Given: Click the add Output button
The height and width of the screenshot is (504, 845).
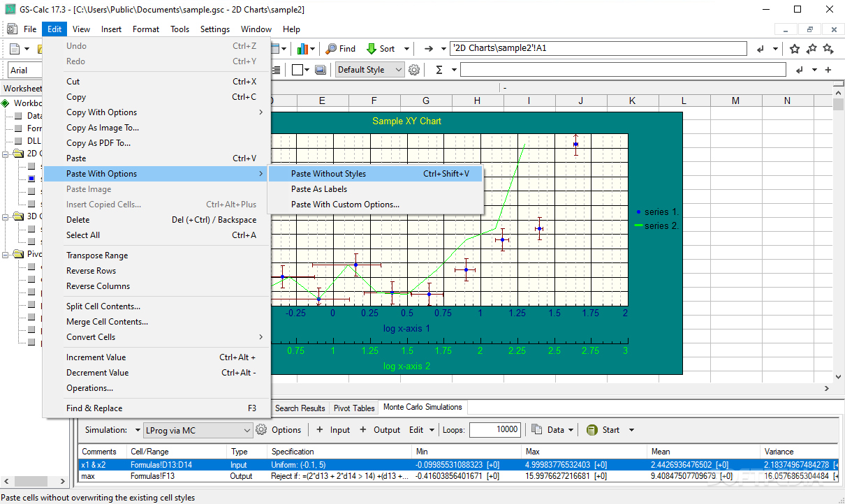Looking at the screenshot, I should pos(379,430).
